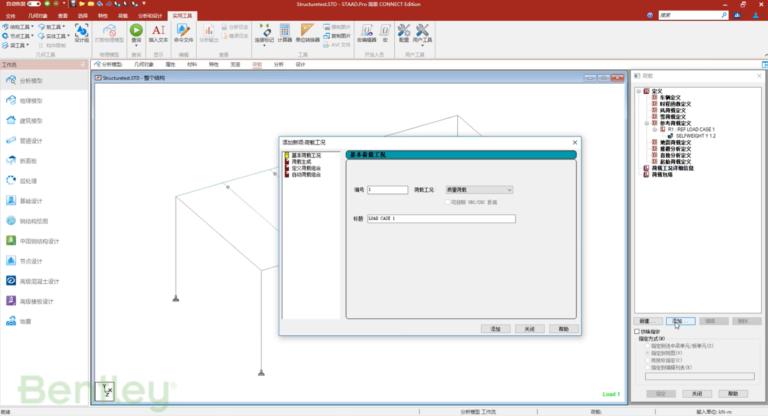This screenshot has height=416, width=768.
Task: Select 管道设计 in the workflow sidebar
Action: [44, 141]
